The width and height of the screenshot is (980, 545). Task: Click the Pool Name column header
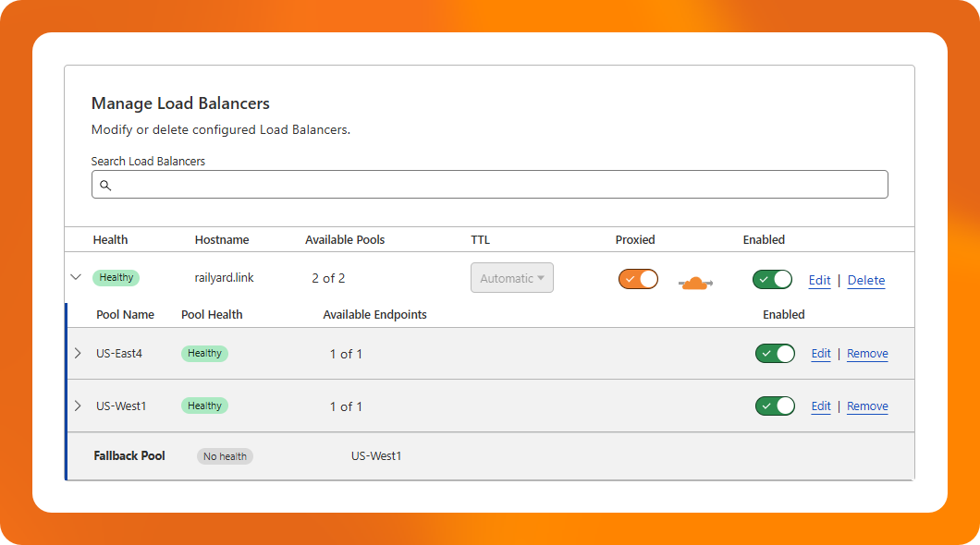(125, 315)
